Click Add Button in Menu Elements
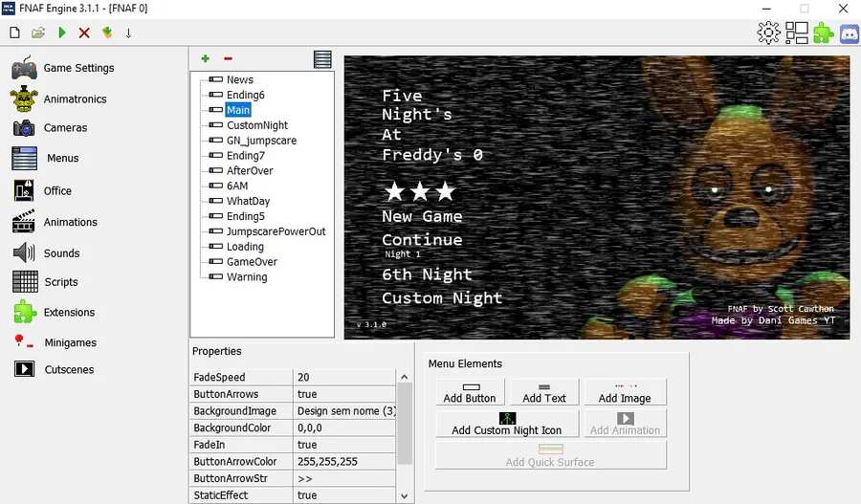 pos(470,392)
